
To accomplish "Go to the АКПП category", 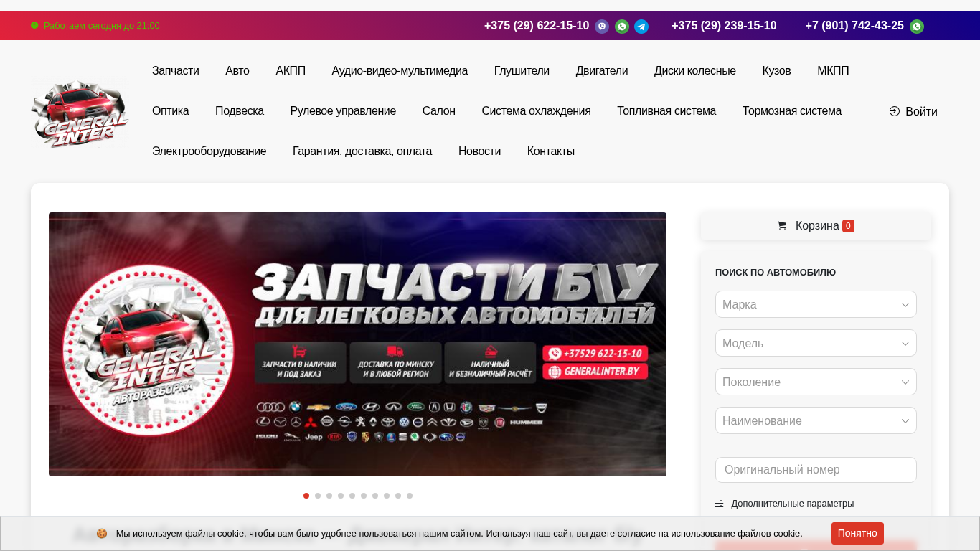I will point(291,71).
